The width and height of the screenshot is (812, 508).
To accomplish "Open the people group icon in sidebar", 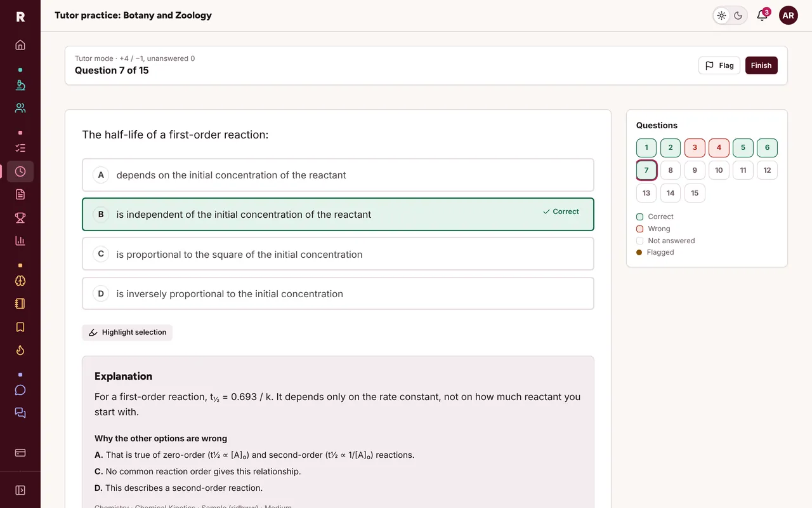I will point(20,108).
